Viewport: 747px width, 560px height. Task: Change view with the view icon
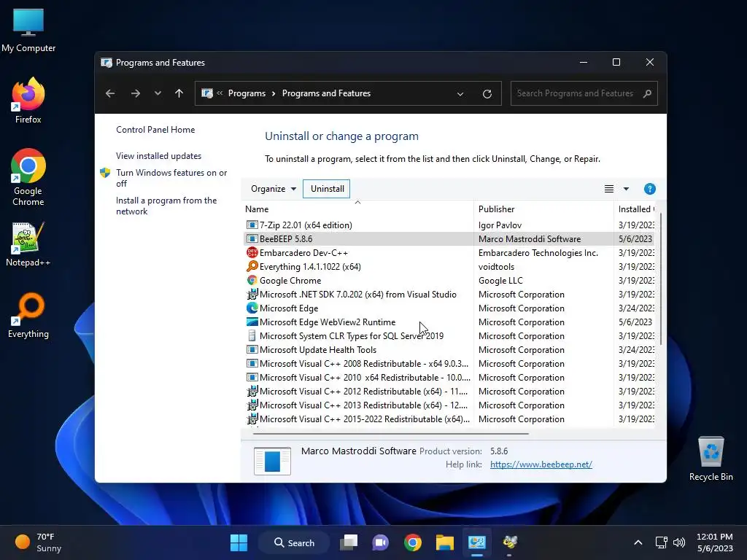tap(609, 189)
